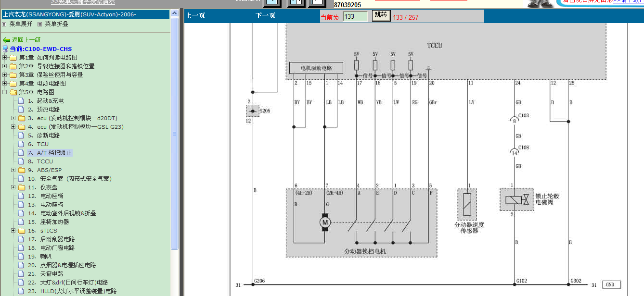Expand the 11、仪表盘 folder
This screenshot has height=296, width=644.
13,187
